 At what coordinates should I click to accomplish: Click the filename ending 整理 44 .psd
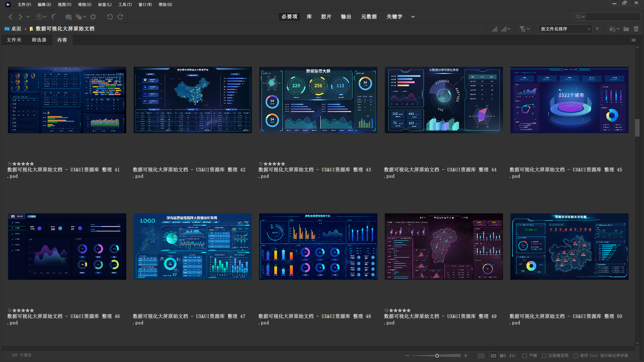(x=441, y=173)
